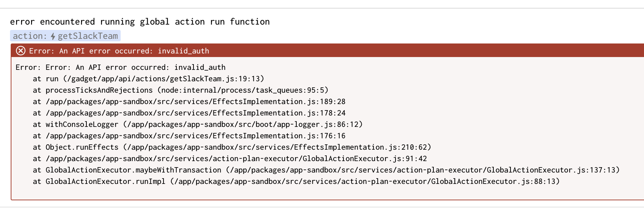Click the "at run" stack frame text
This screenshot has height=211, width=644.
pos(46,79)
